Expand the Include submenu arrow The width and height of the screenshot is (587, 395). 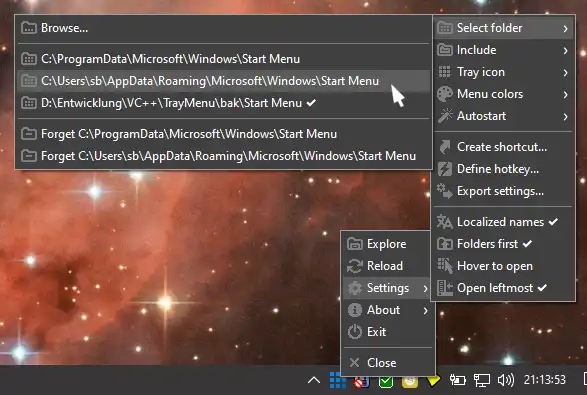565,50
